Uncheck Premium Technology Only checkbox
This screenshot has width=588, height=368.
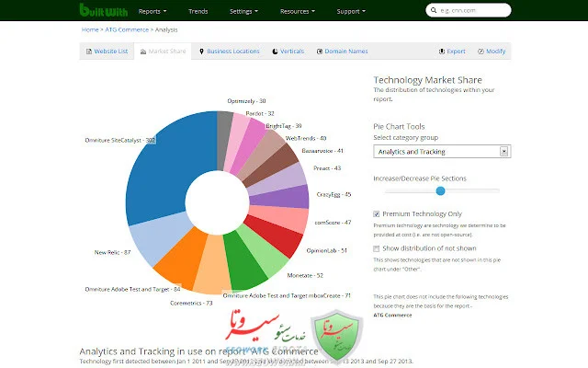pos(378,213)
